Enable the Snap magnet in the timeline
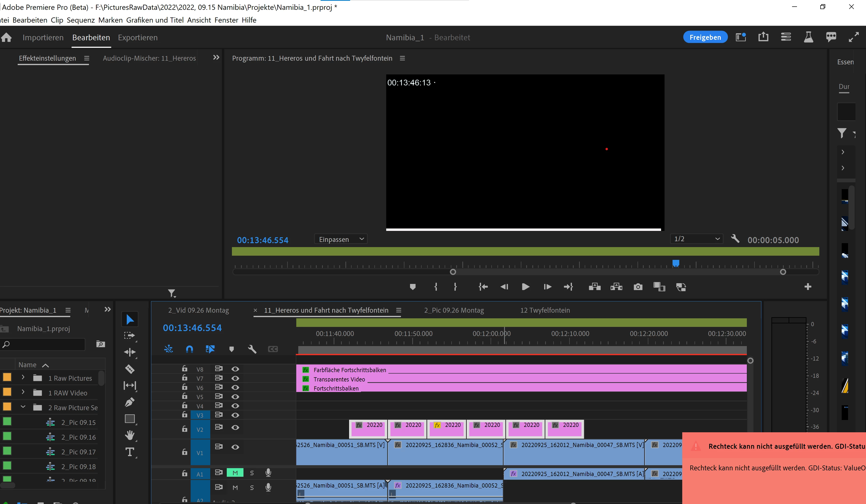Screen dimensions: 866x504 (x=189, y=349)
